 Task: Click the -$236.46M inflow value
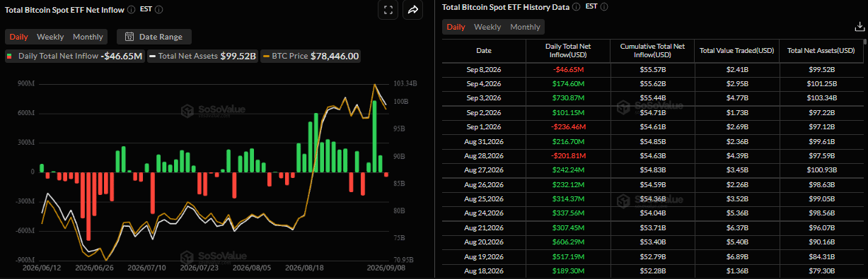coord(568,126)
